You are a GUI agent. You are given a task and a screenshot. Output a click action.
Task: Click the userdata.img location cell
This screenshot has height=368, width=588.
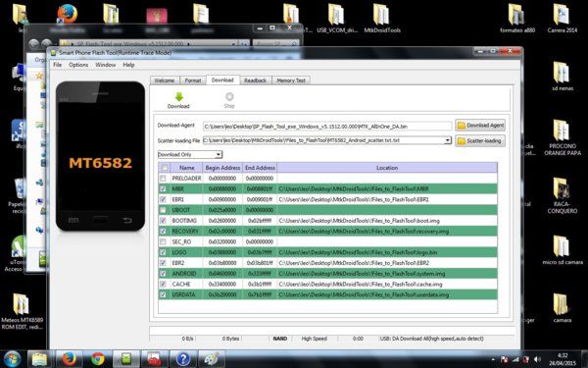(x=387, y=294)
